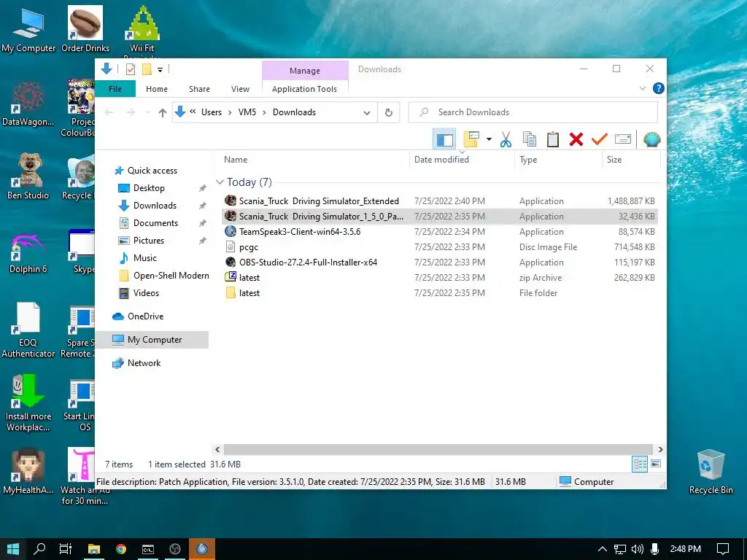747x560 pixels.
Task: Select the latest file folder
Action: point(440,292)
